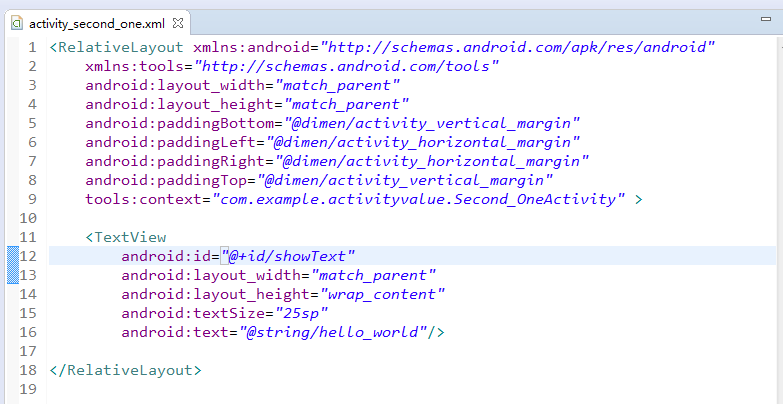
Task: Click the XML file icon on tab
Action: [x=17, y=23]
